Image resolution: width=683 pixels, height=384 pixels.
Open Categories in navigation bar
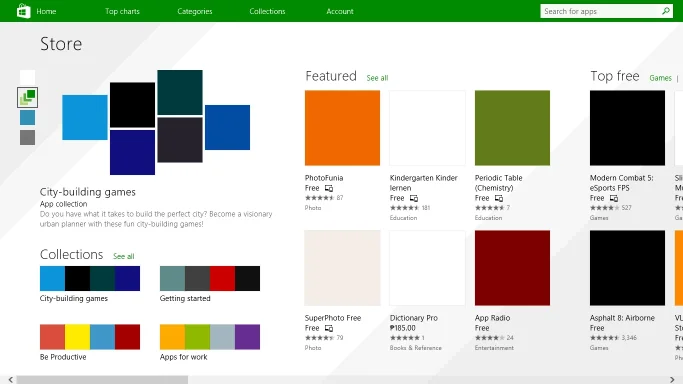click(x=195, y=11)
